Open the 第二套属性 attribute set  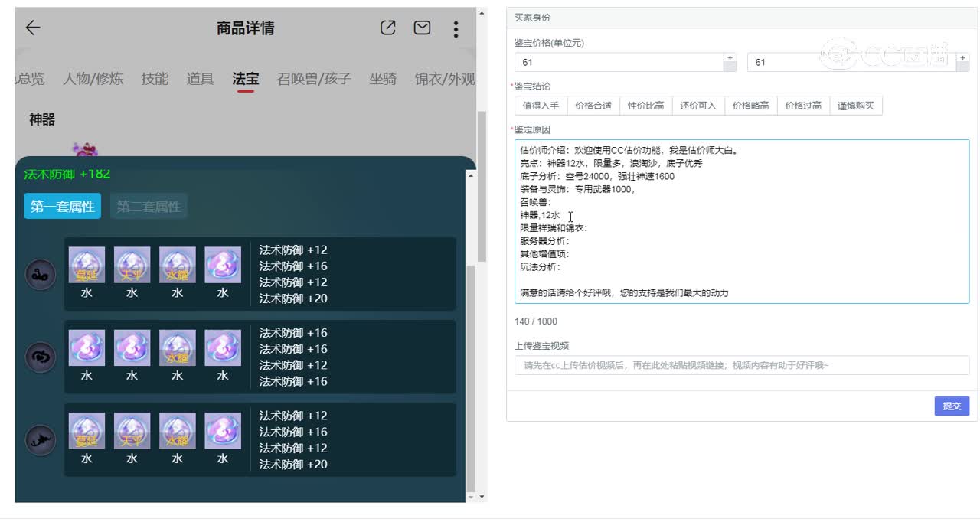point(149,205)
